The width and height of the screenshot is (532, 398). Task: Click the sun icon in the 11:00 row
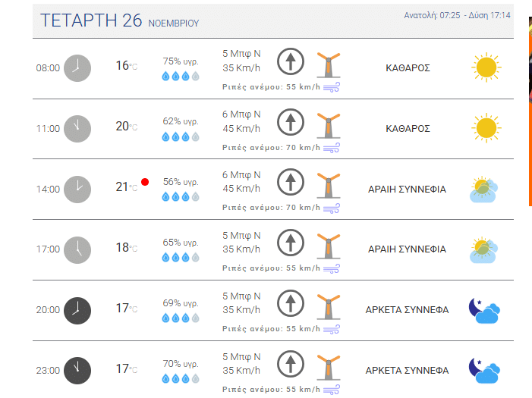(485, 128)
